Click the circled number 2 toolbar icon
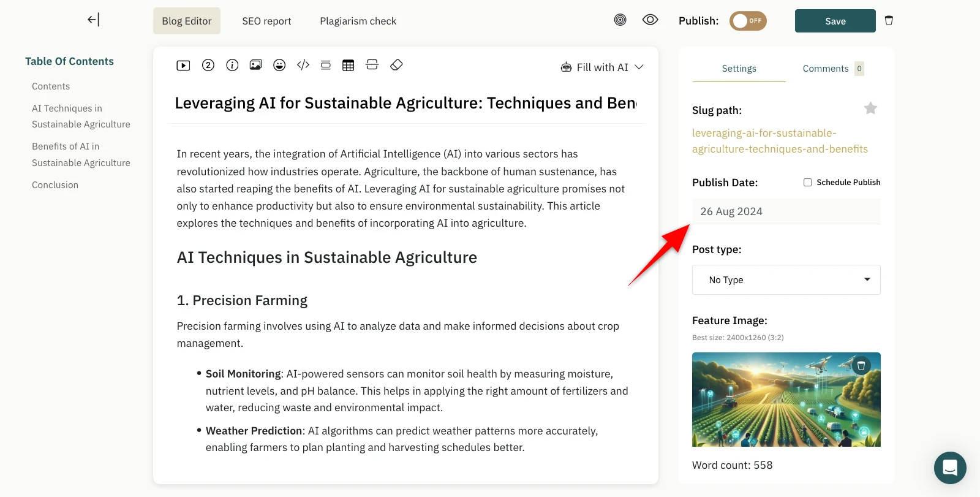The height and width of the screenshot is (497, 980). tap(208, 65)
